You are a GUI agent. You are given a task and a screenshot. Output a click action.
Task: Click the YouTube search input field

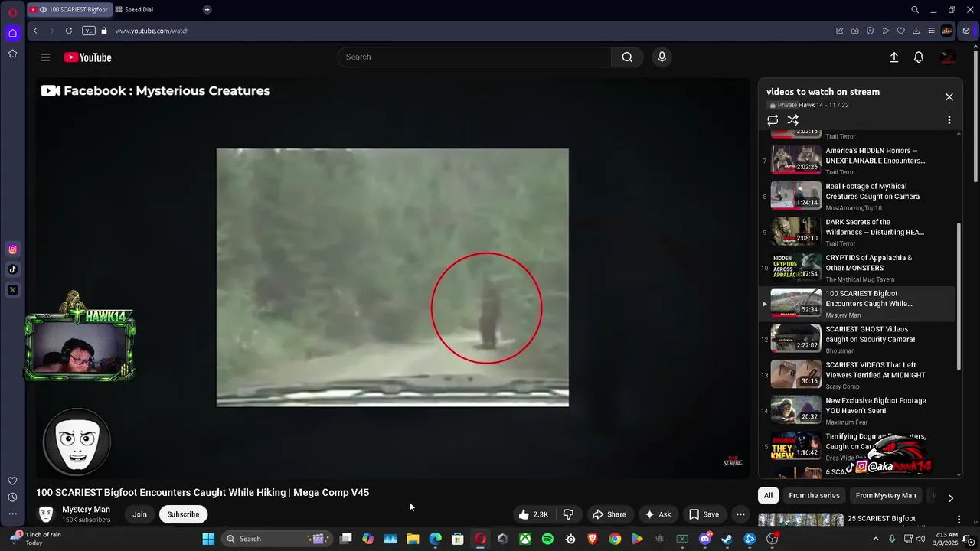pyautogui.click(x=475, y=57)
